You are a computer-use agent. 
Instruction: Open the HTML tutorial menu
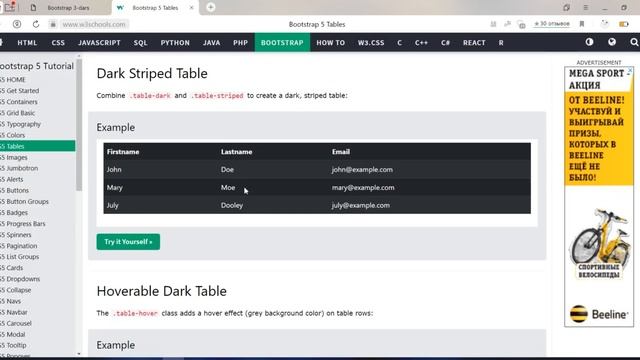(x=27, y=42)
